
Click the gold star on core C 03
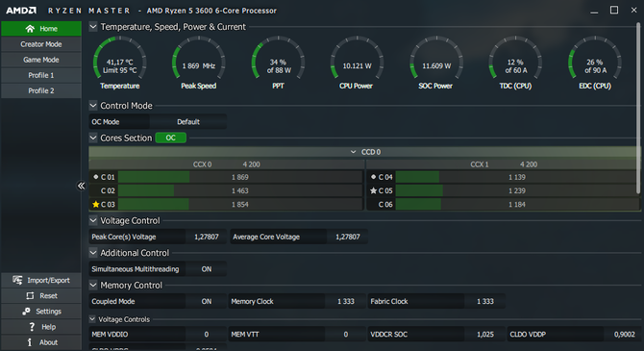pos(96,204)
